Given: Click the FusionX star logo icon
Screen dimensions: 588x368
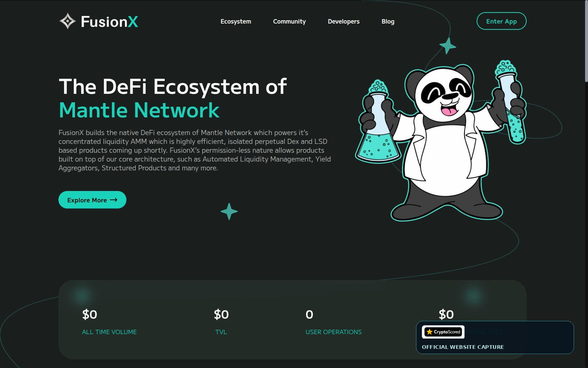Looking at the screenshot, I should (68, 21).
